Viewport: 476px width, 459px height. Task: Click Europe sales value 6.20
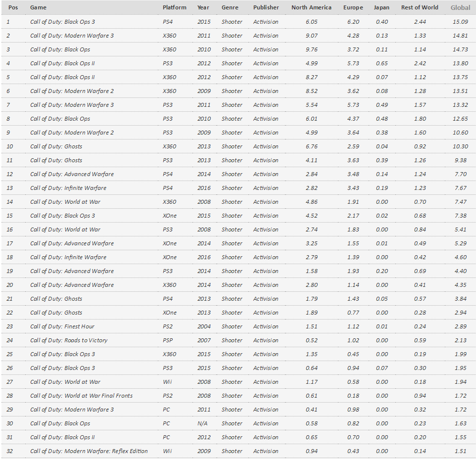(x=353, y=22)
